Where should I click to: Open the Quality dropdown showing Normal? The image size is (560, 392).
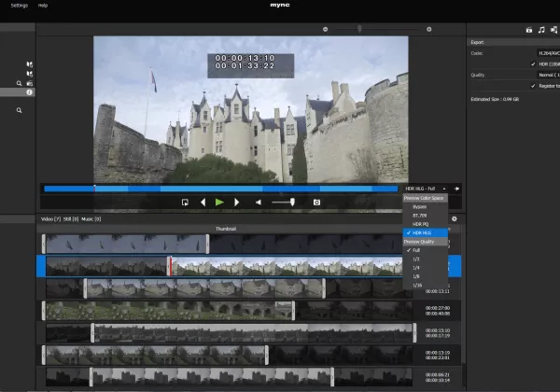(548, 75)
